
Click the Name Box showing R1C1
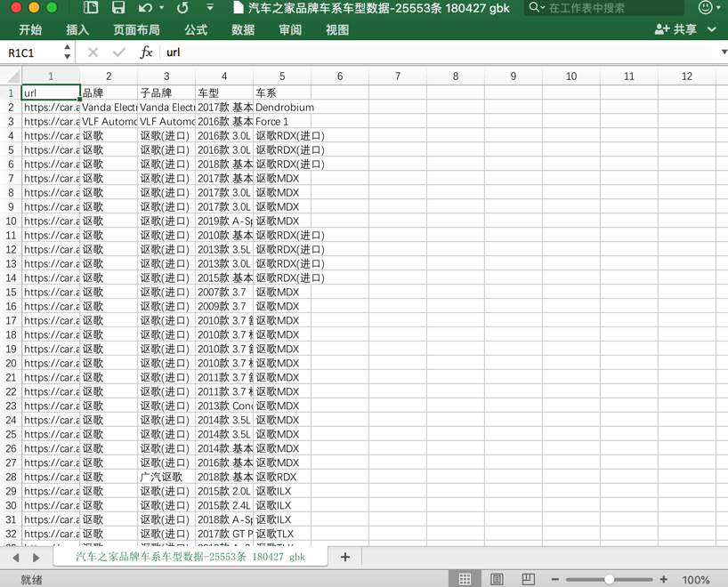[33, 52]
